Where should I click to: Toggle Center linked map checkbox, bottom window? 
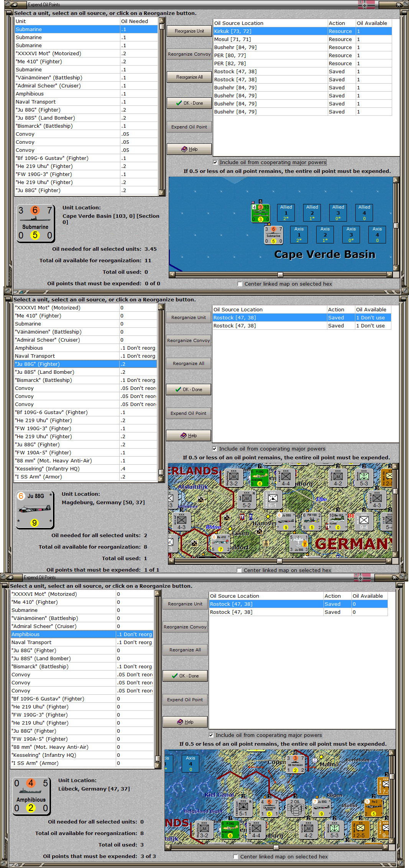click(x=236, y=857)
